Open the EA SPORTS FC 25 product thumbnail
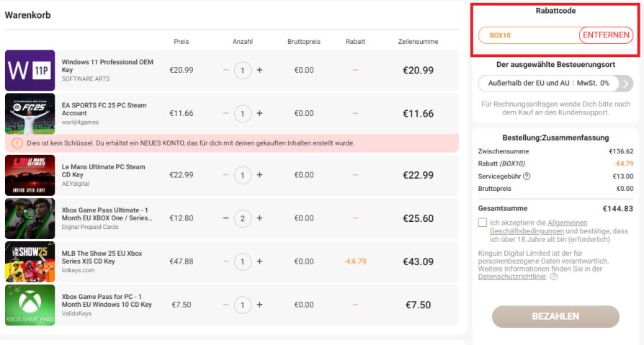This screenshot has width=644, height=345. click(30, 113)
